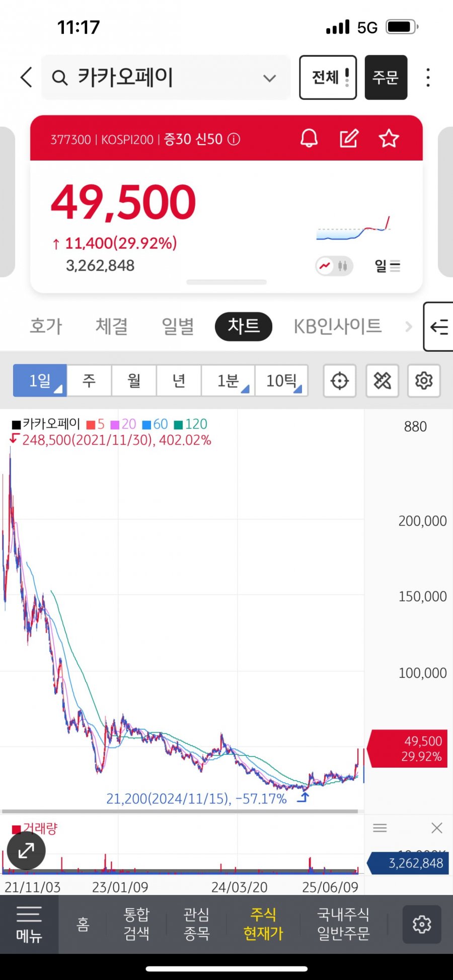Toggle the 5-day moving average legend
This screenshot has height=980, width=453.
pos(96,424)
